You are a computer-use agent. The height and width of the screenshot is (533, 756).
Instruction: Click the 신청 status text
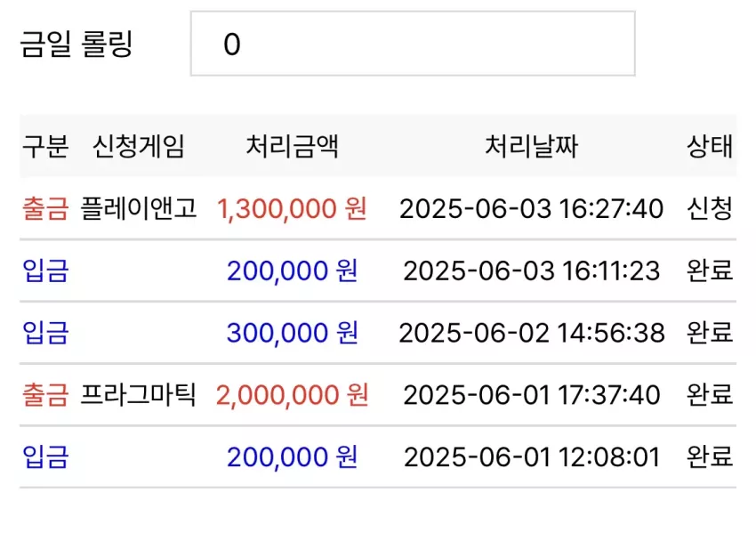point(710,209)
